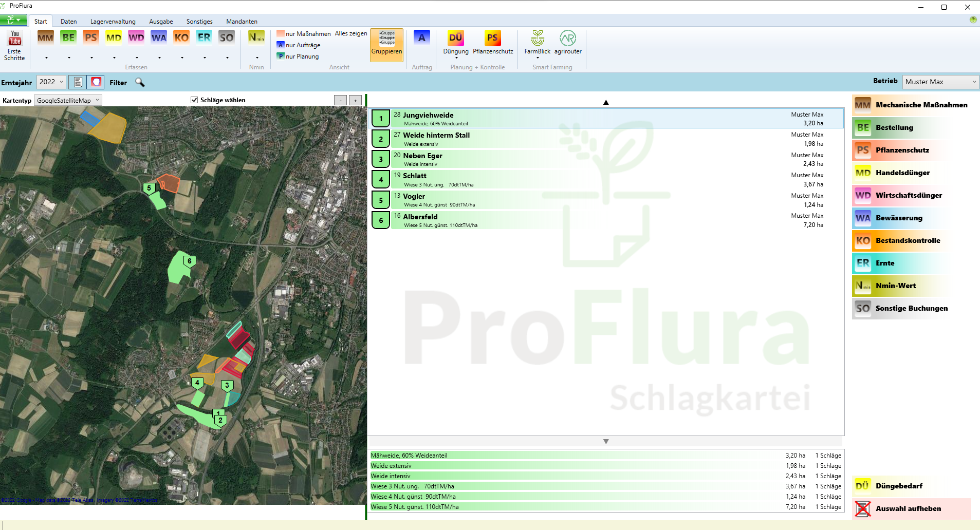Launch the agrirouter icon
Viewport: 980px width, 530px height.
[567, 39]
